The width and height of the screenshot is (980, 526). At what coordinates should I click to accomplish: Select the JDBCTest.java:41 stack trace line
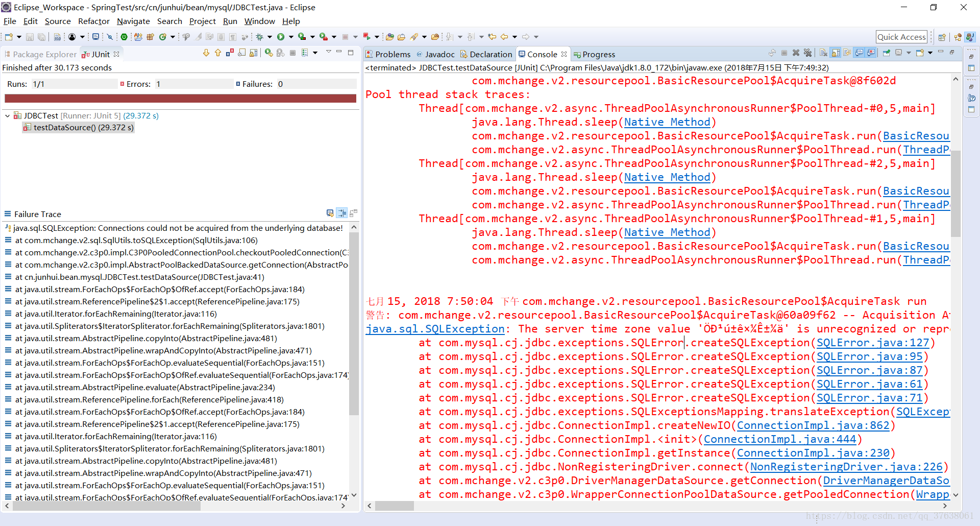pos(139,277)
